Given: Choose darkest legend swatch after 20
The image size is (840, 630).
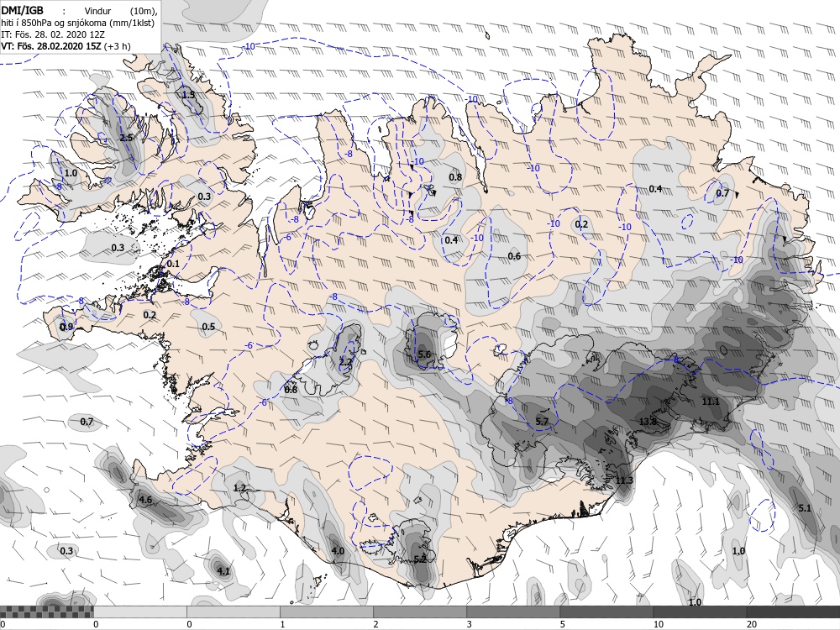Looking at the screenshot, I should pyautogui.click(x=793, y=612).
